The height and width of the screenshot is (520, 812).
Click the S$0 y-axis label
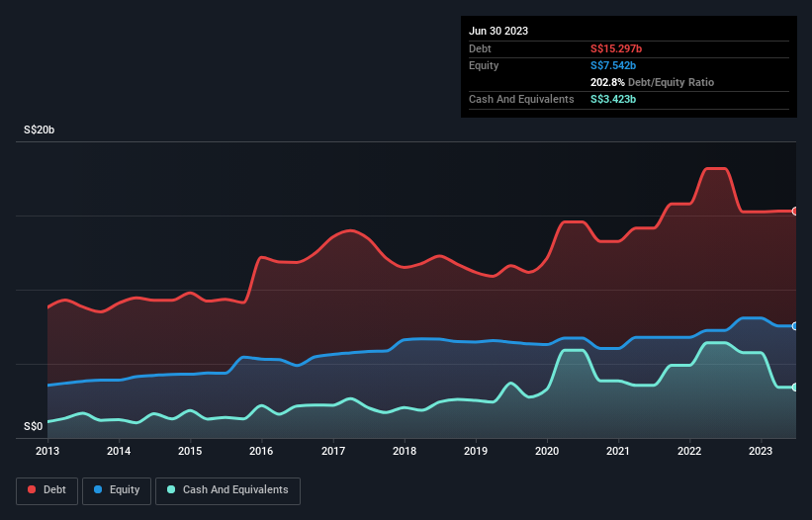click(x=34, y=426)
